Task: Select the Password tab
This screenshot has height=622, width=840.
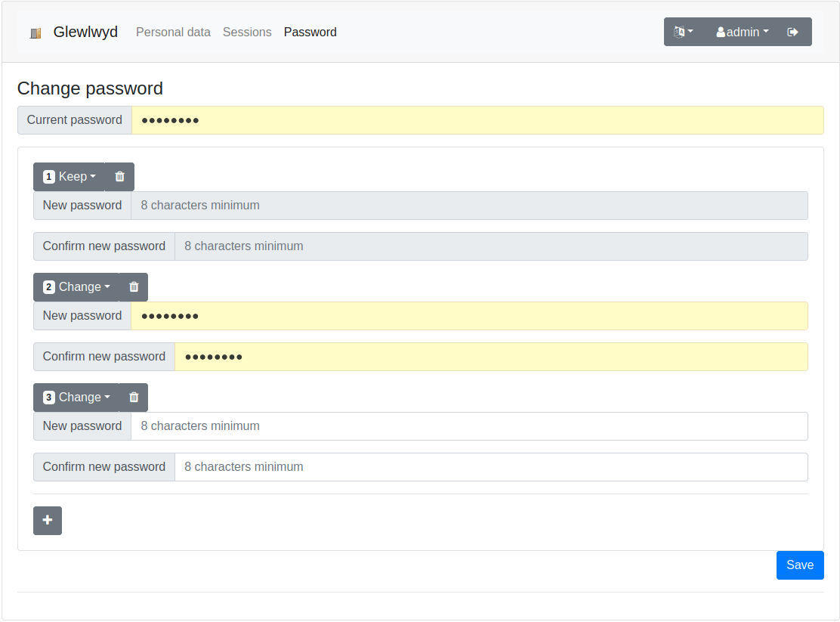Action: pos(310,32)
